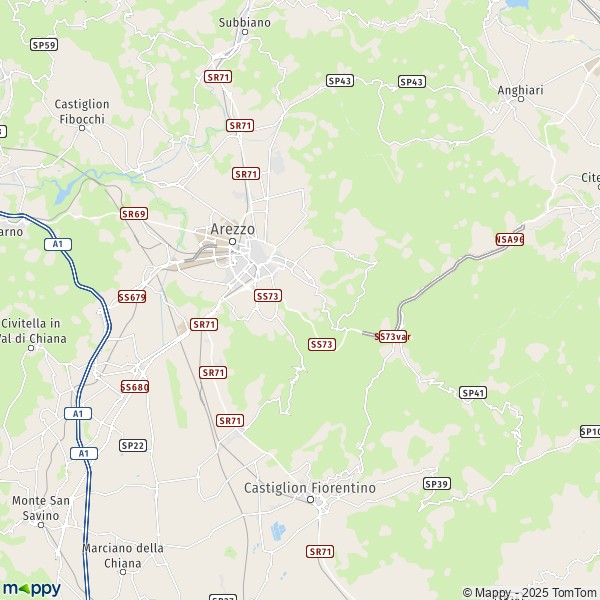Click the SS680 road shield
600x600 pixels.
(x=135, y=387)
